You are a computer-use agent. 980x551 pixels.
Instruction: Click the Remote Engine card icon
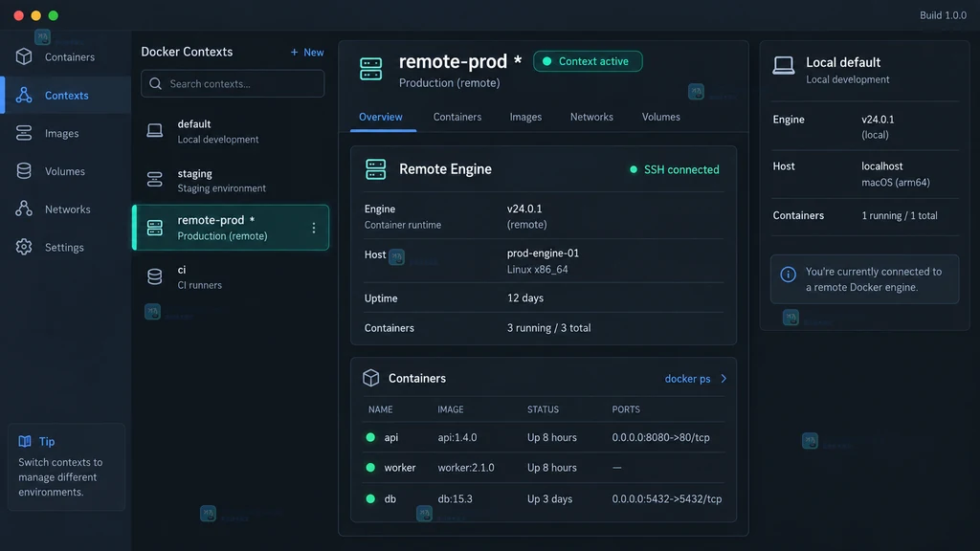tap(375, 169)
